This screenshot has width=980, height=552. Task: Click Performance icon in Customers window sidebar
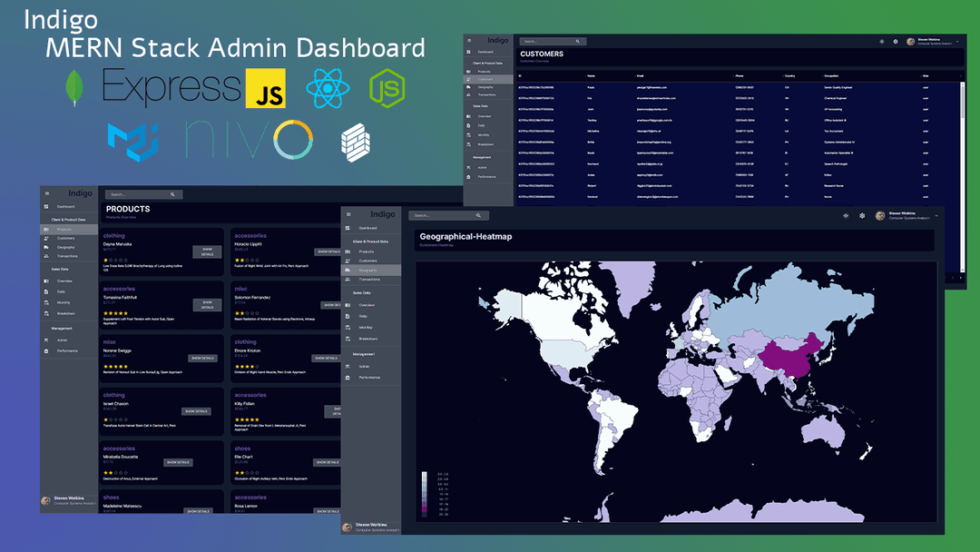(469, 177)
